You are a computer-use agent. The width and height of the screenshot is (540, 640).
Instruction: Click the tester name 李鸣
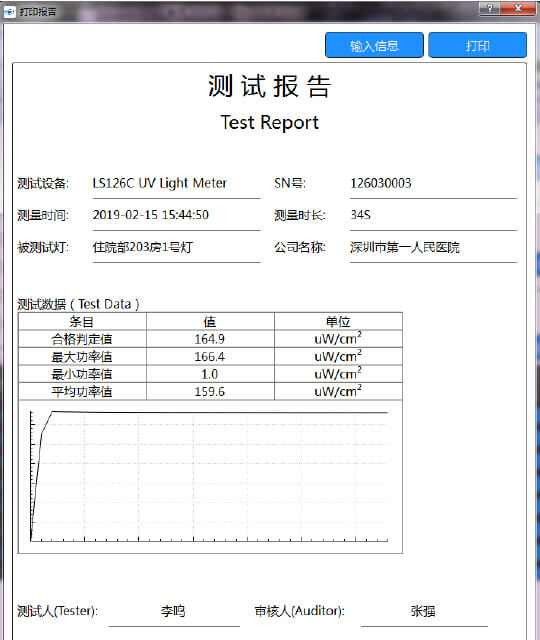coord(173,611)
